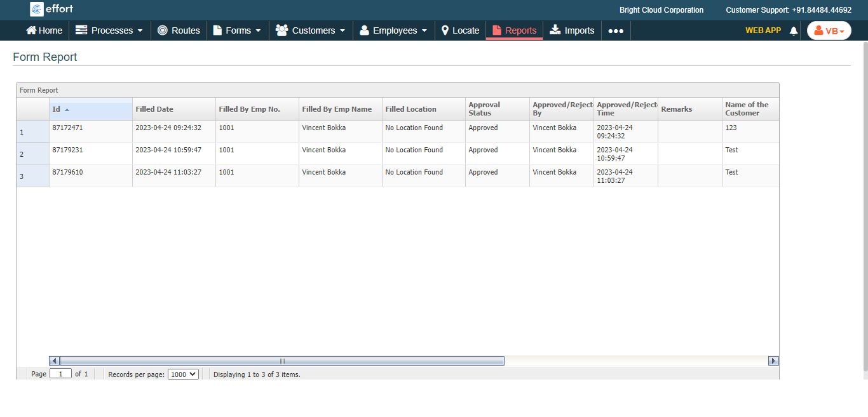This screenshot has width=868, height=417.
Task: Select the Reports tab
Action: point(514,30)
